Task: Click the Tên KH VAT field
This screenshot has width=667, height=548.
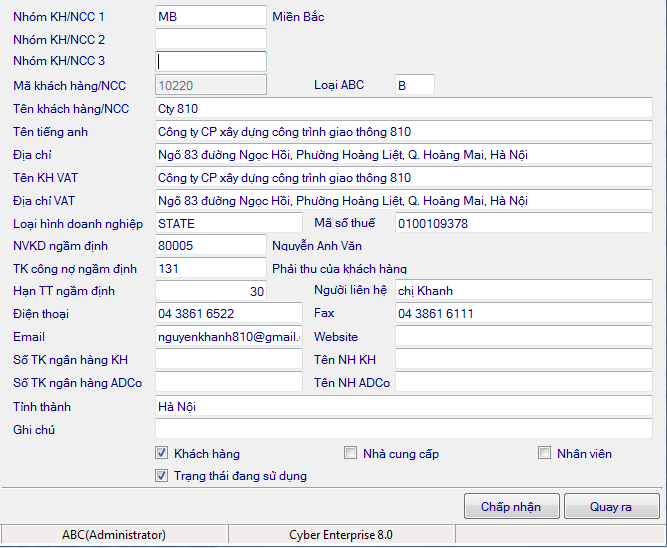Action: 403,177
